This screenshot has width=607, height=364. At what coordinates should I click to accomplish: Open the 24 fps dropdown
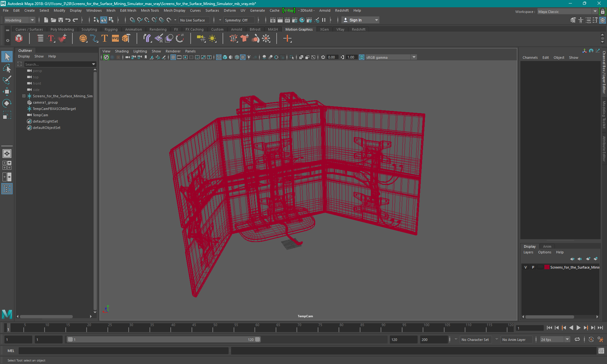(x=555, y=340)
